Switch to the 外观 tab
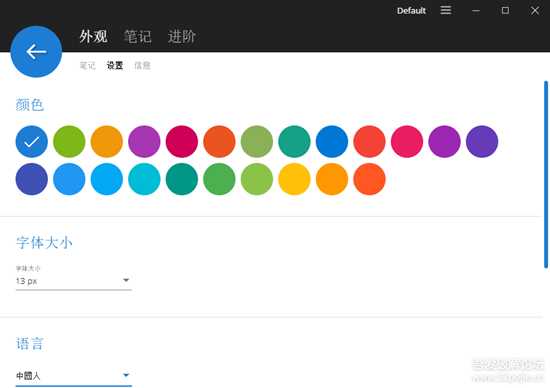The image size is (550, 388). (x=93, y=36)
